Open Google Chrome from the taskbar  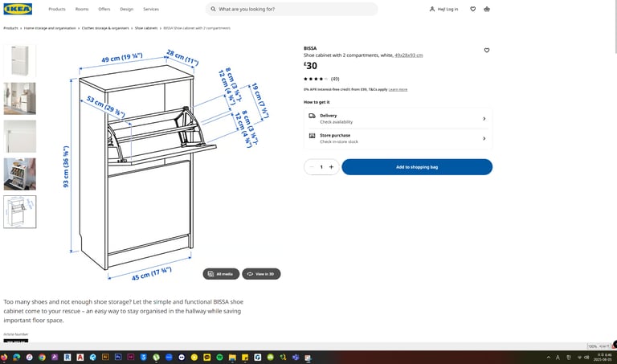(x=42, y=358)
